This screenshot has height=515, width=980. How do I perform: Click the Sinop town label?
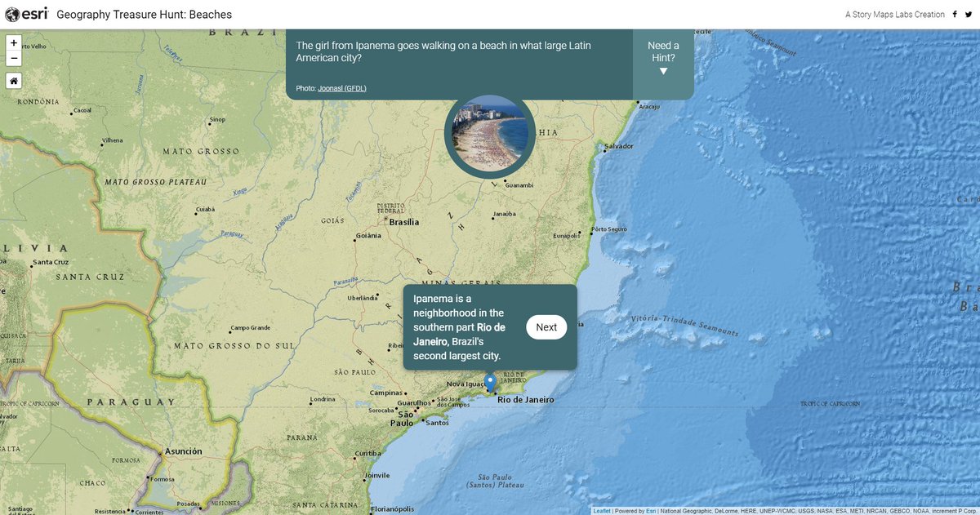217,119
